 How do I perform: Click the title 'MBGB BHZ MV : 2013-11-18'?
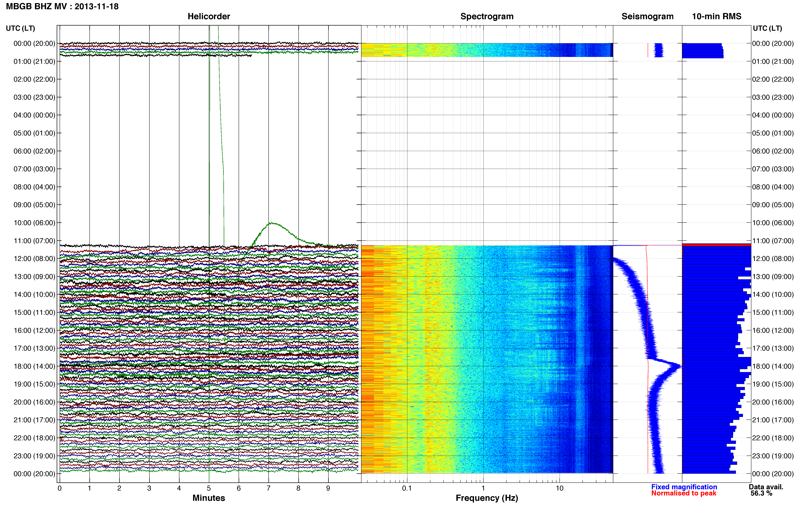[x=62, y=6]
